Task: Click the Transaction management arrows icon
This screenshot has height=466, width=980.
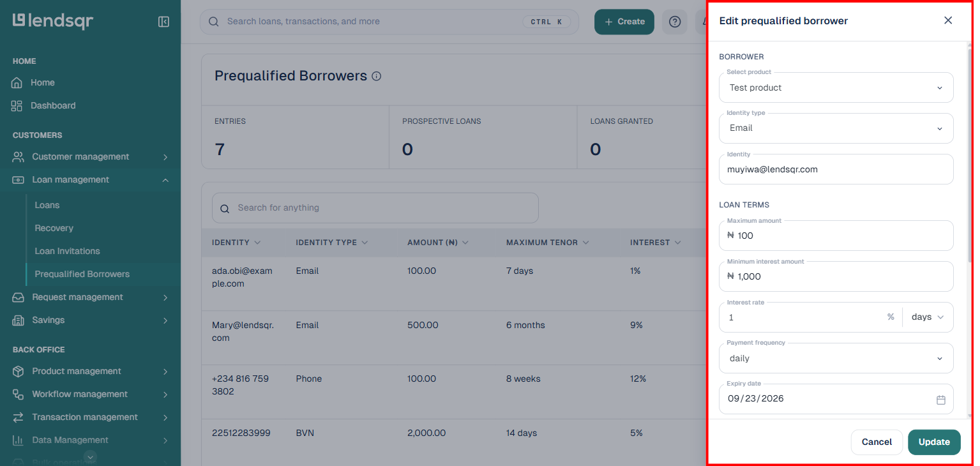Action: point(19,417)
